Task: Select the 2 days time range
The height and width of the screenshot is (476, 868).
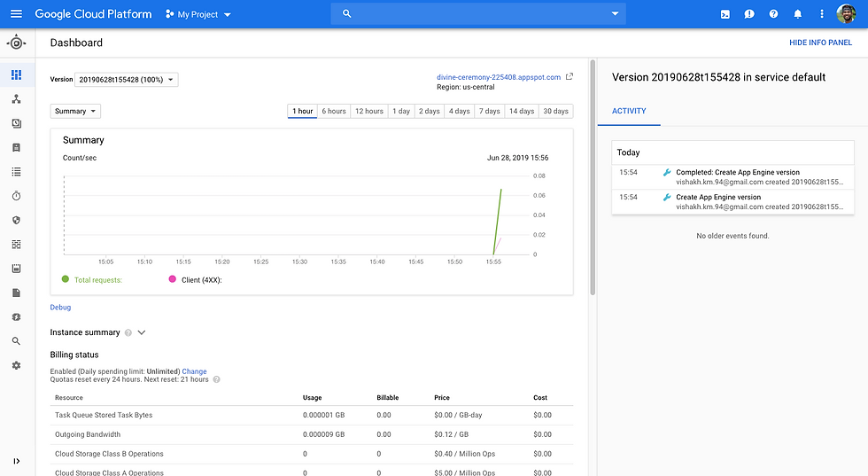Action: 429,112
